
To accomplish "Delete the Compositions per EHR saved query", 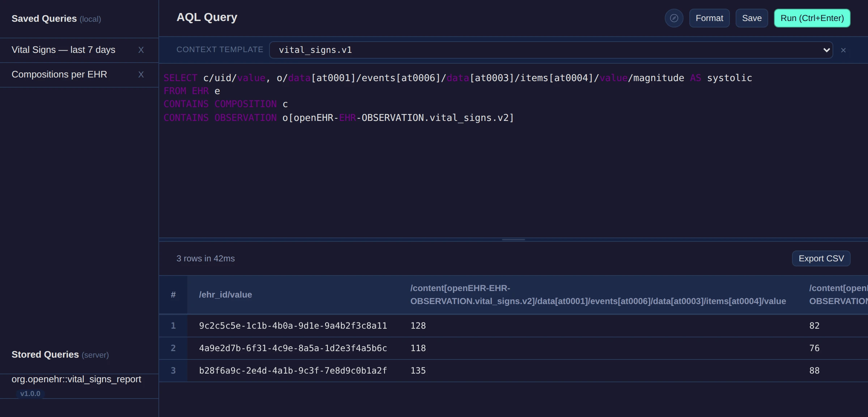I will 141,75.
